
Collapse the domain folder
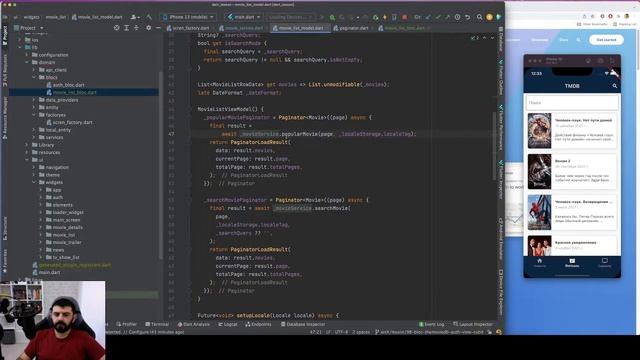pos(27,62)
